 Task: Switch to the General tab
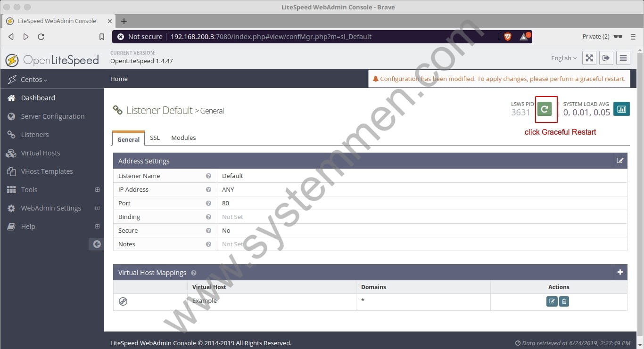pyautogui.click(x=128, y=138)
